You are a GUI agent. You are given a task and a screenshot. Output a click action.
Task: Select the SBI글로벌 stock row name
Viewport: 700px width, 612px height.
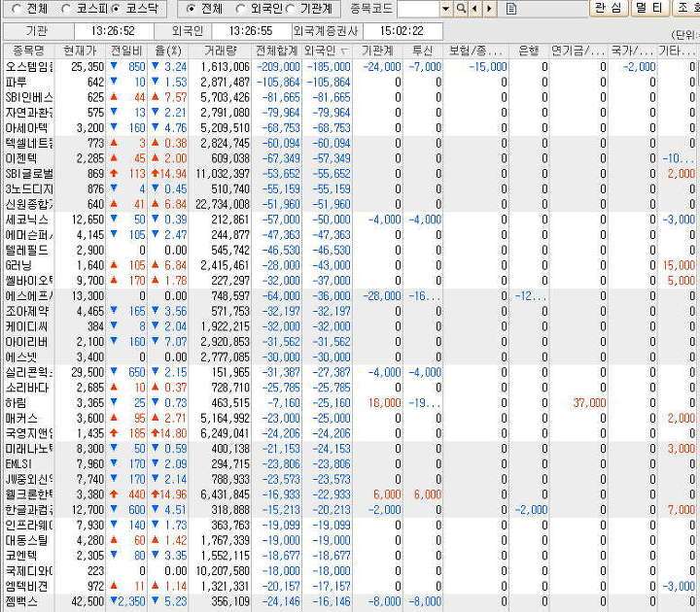29,174
